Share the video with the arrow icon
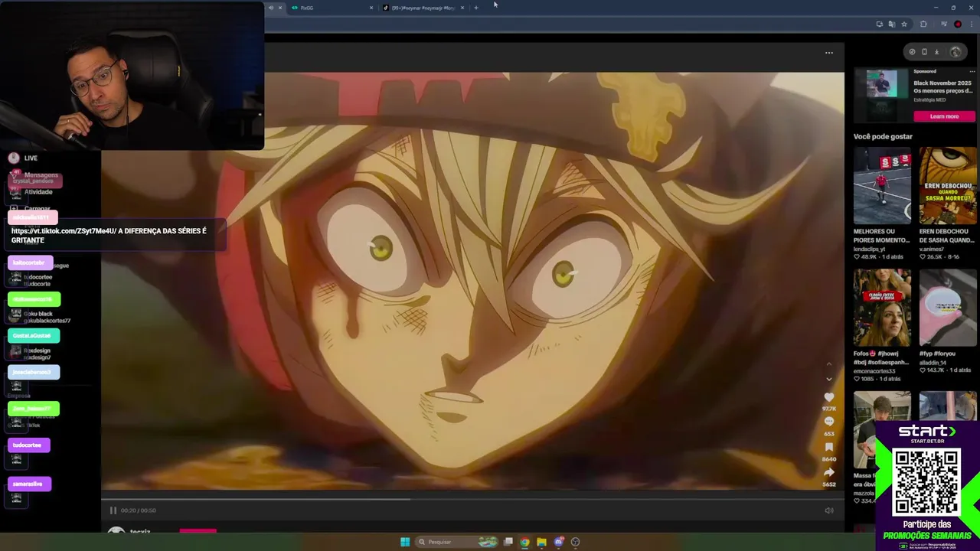The image size is (980, 551). click(828, 472)
